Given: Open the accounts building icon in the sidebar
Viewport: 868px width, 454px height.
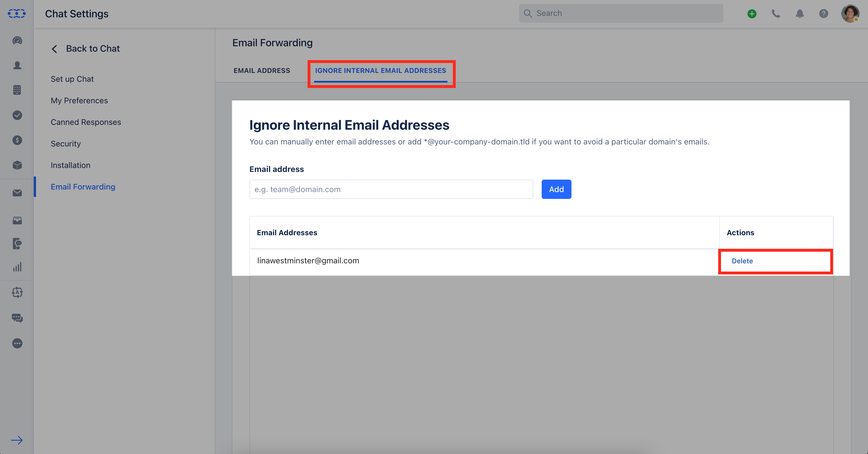Looking at the screenshot, I should point(17,90).
